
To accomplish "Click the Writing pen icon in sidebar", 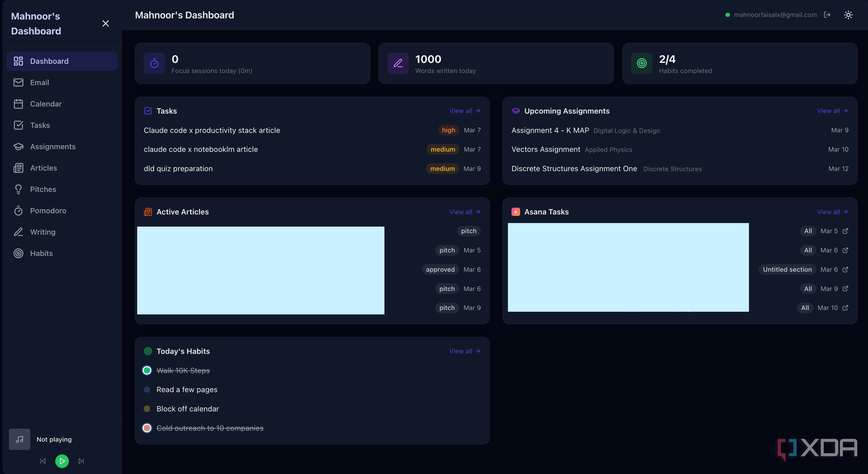I will click(18, 232).
